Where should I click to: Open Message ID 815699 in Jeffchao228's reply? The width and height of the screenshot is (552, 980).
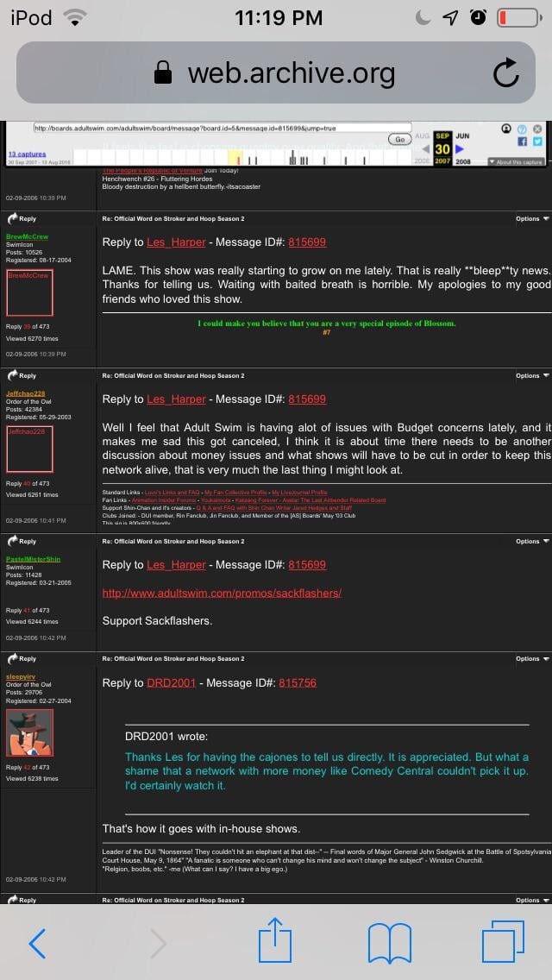[307, 399]
